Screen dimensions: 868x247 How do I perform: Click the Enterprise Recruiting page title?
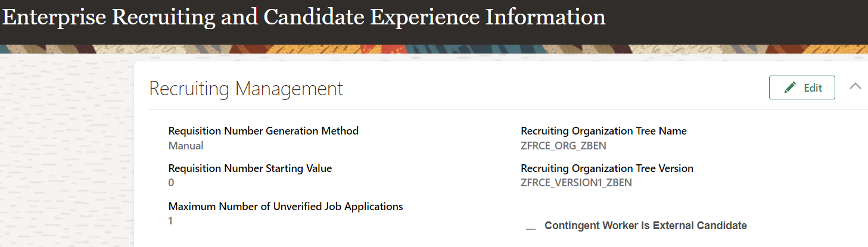pyautogui.click(x=304, y=17)
